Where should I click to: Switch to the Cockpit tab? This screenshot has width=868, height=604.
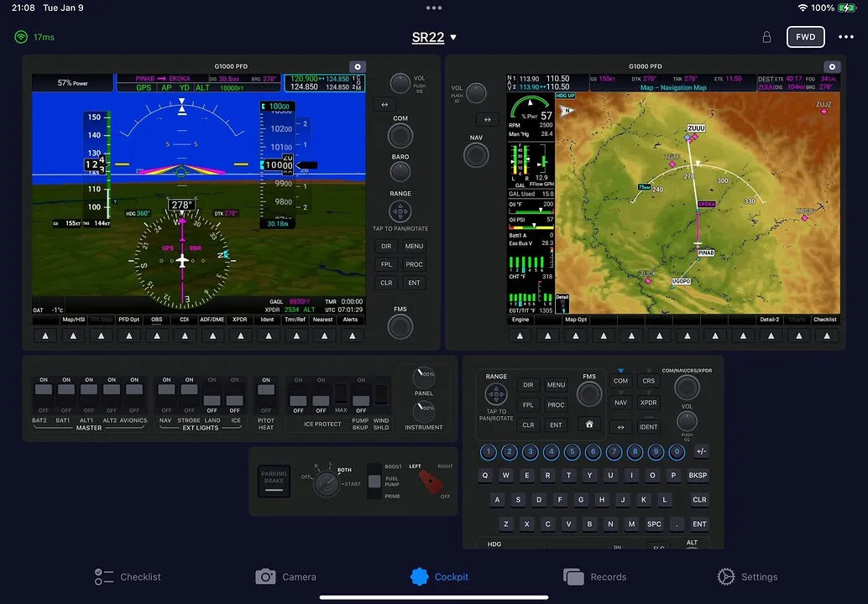[440, 577]
